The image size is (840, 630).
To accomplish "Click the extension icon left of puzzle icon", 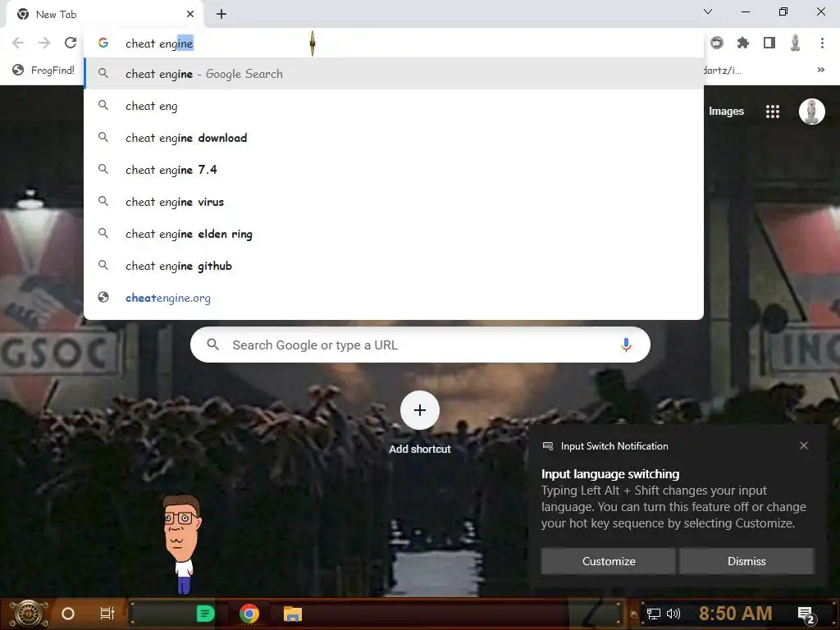I will pyautogui.click(x=717, y=43).
